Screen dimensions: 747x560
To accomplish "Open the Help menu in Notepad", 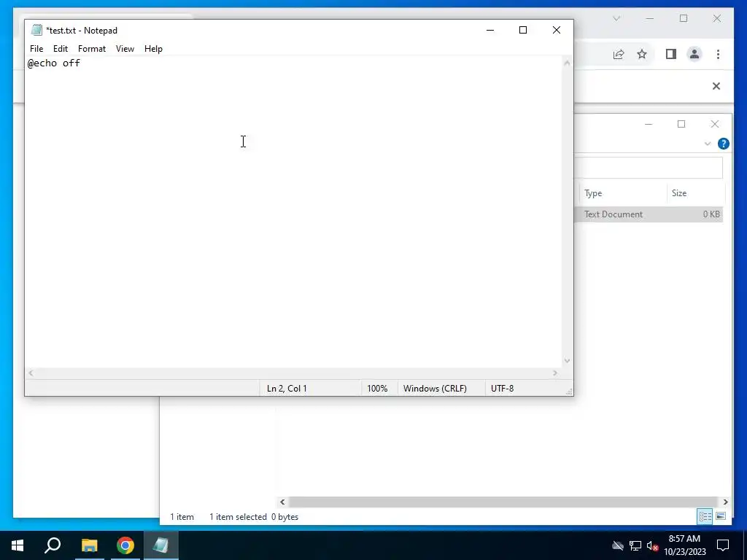I will point(153,49).
